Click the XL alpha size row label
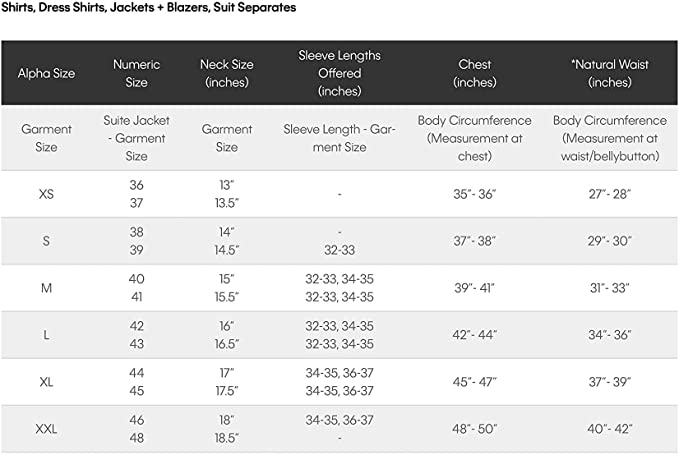The width and height of the screenshot is (679, 455). pyautogui.click(x=46, y=382)
